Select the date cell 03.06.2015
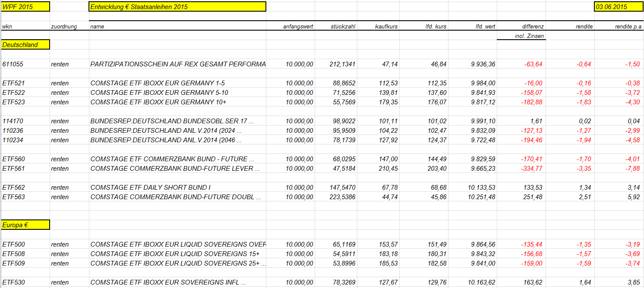This screenshot has height=288, width=644. (619, 6)
